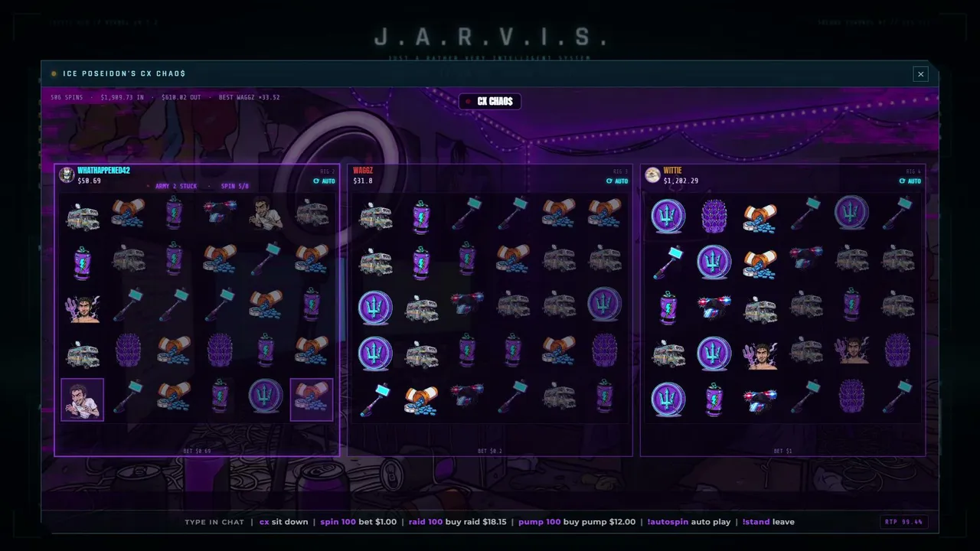Click the J.A.R.V.I.S. header title
Screen dimensions: 980x551
pos(490,37)
